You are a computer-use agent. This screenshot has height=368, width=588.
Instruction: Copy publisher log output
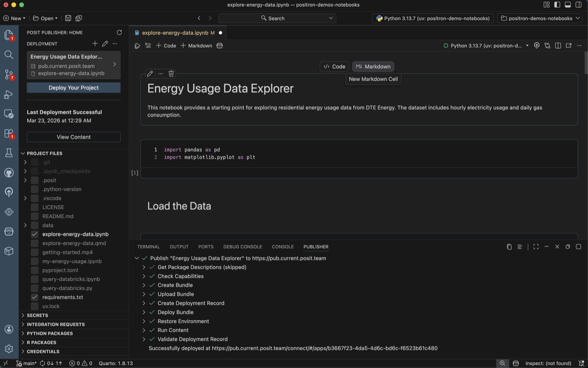(x=509, y=247)
